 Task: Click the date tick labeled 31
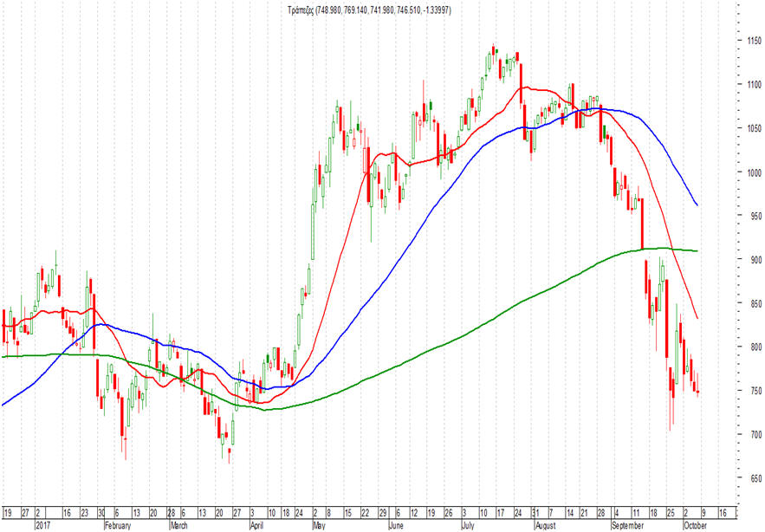click(535, 513)
